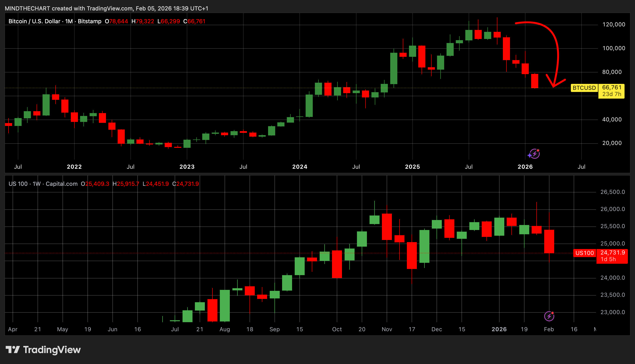Click the 2022 label on Bitcoin time axis
This screenshot has height=364, width=635.
(74, 167)
